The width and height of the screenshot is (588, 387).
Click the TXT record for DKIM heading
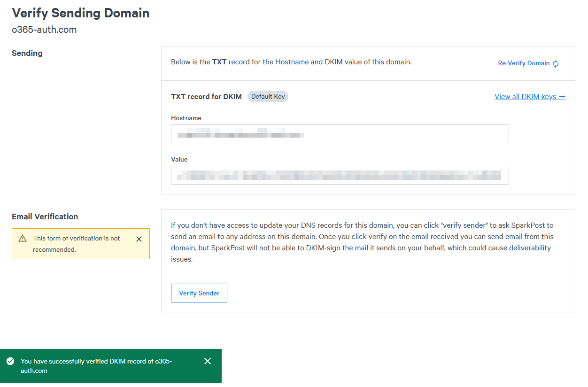pyautogui.click(x=206, y=97)
